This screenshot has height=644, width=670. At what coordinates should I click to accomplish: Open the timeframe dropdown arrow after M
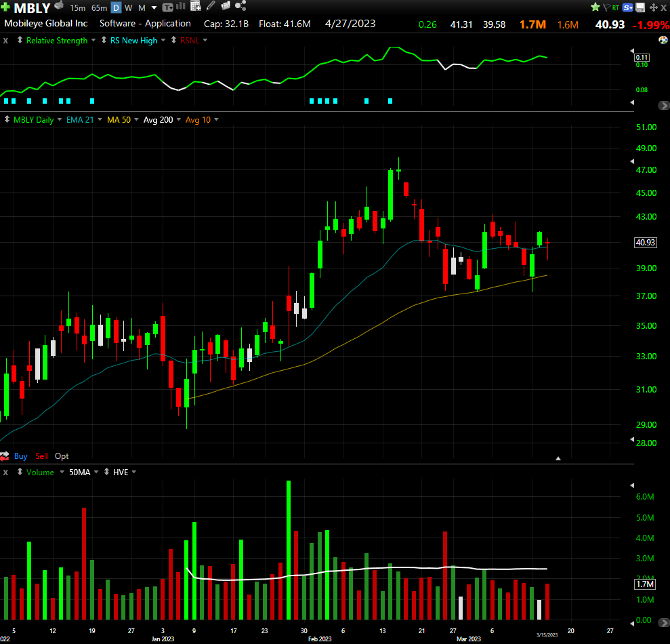[154, 8]
